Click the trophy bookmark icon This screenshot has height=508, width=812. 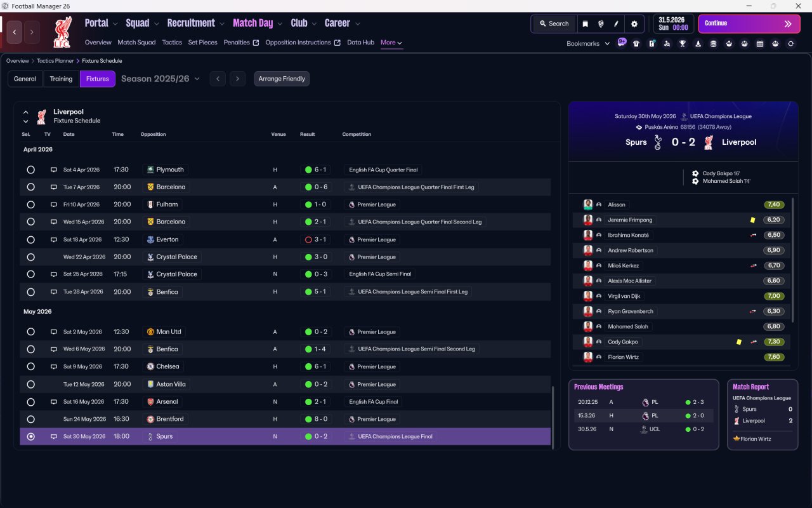(x=683, y=44)
